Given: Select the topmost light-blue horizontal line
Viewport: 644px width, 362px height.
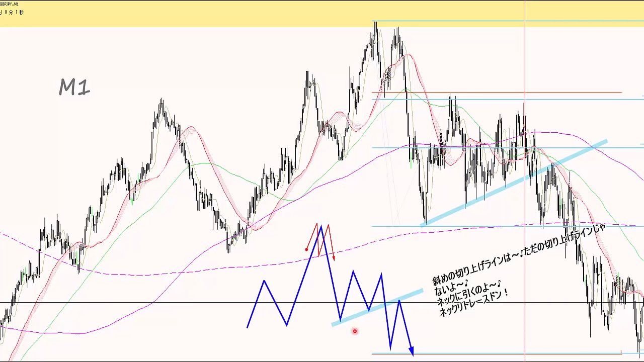Looking at the screenshot, I should click(503, 21).
